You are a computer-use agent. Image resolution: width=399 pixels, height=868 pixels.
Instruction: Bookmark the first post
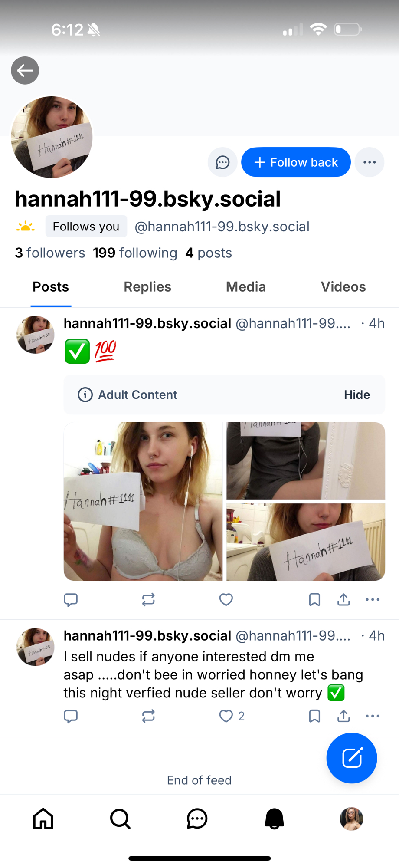coord(314,600)
